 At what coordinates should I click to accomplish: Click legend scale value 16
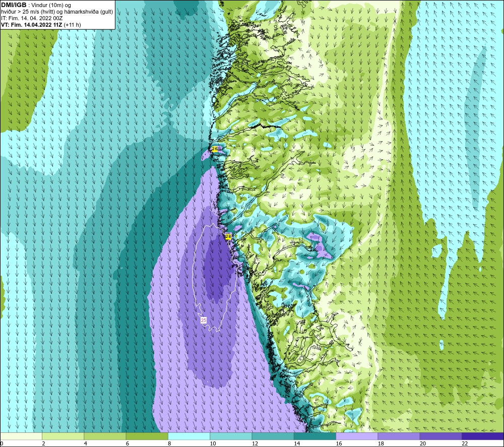click(x=339, y=443)
